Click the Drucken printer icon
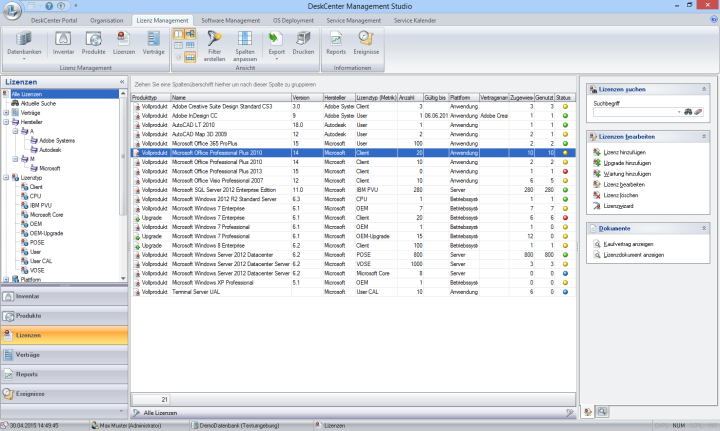720x431 pixels. (303, 42)
